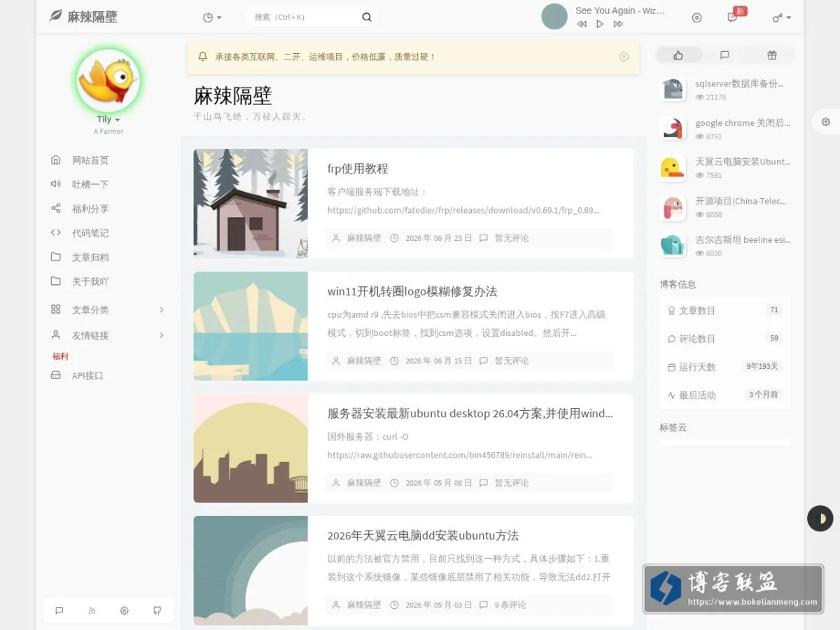Image resolution: width=840 pixels, height=630 pixels.
Task: Click the author 麻辣隔壁 on frp article
Action: tap(364, 238)
